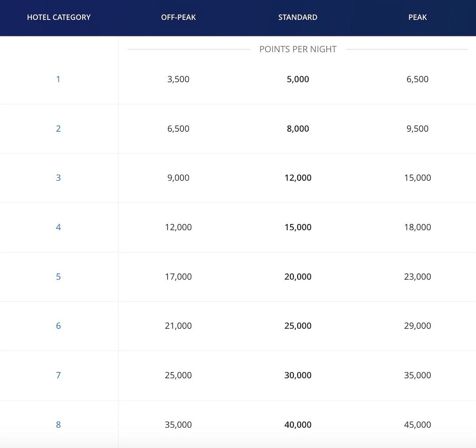Open hotel category 6 link

[58, 326]
